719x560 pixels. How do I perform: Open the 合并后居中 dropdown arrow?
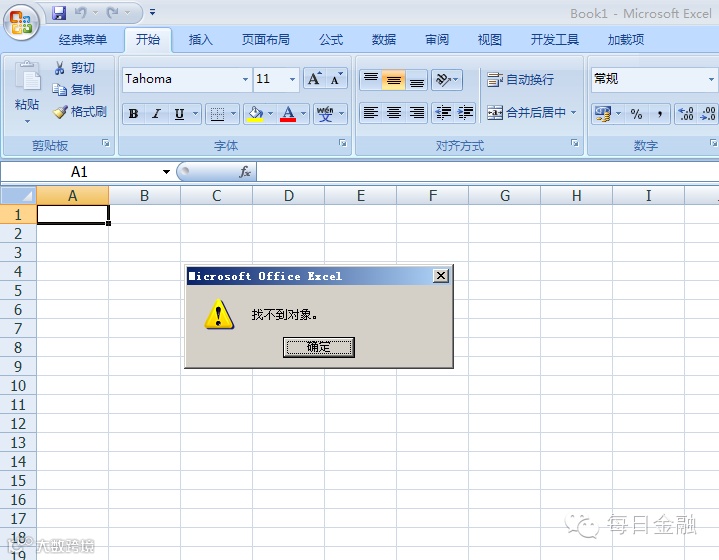coord(573,113)
